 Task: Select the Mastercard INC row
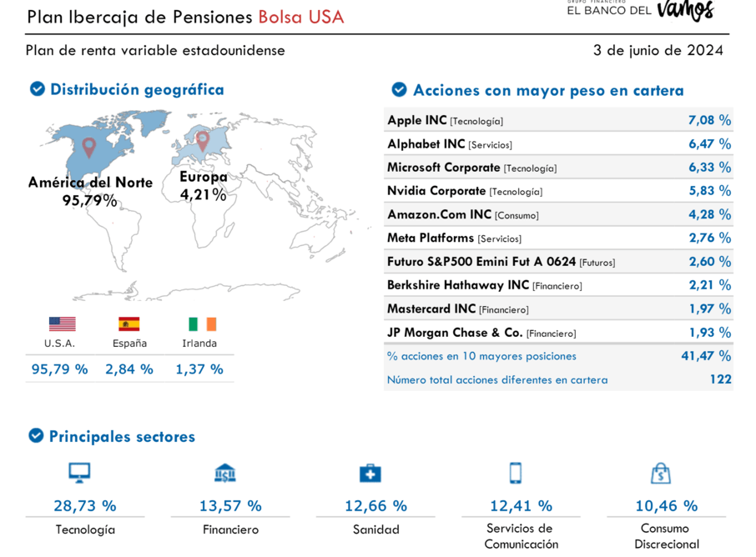point(558,309)
